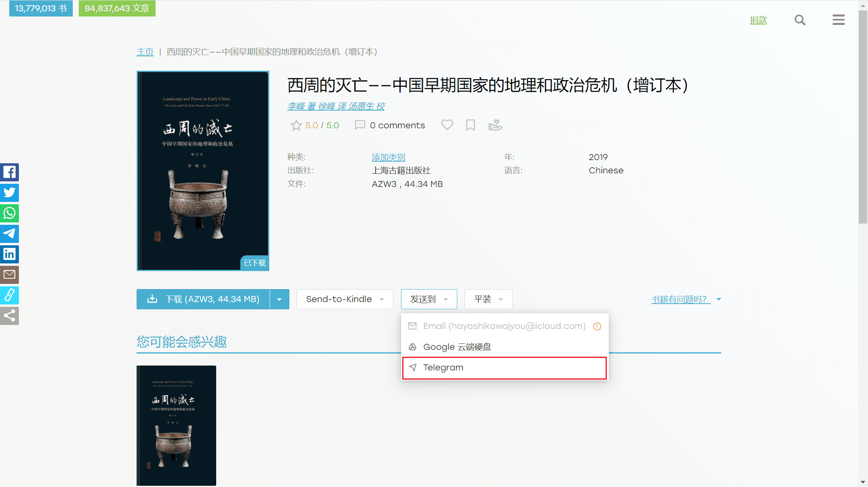Image resolution: width=868 pixels, height=487 pixels.
Task: Click the 5.0 / 5.0 rating
Action: point(322,125)
